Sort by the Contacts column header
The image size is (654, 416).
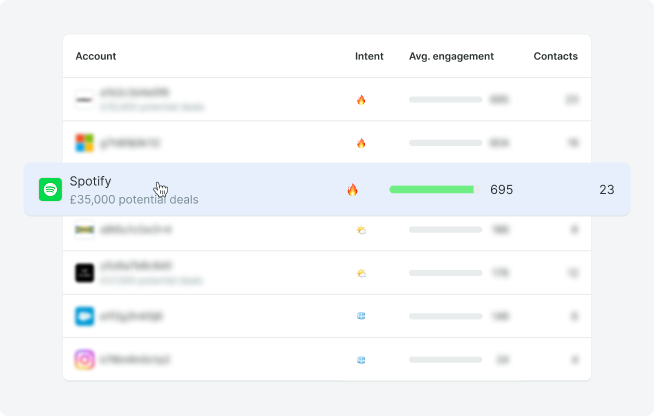(x=555, y=56)
